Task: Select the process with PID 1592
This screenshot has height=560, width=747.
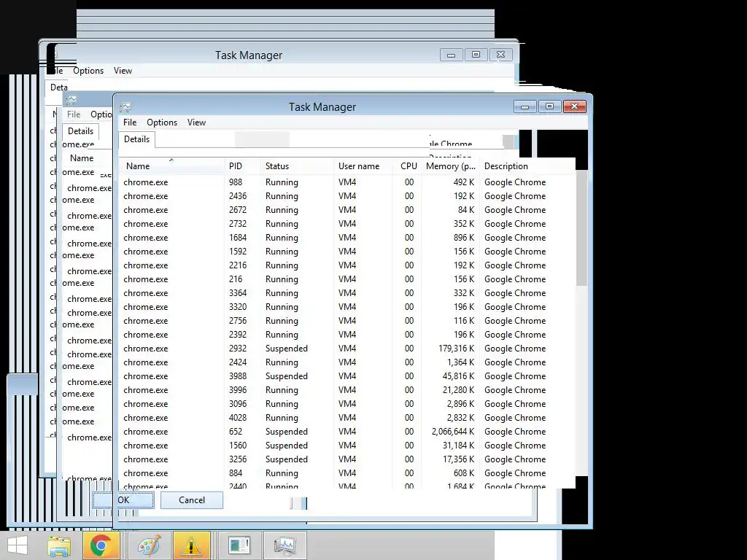Action: pos(347,251)
